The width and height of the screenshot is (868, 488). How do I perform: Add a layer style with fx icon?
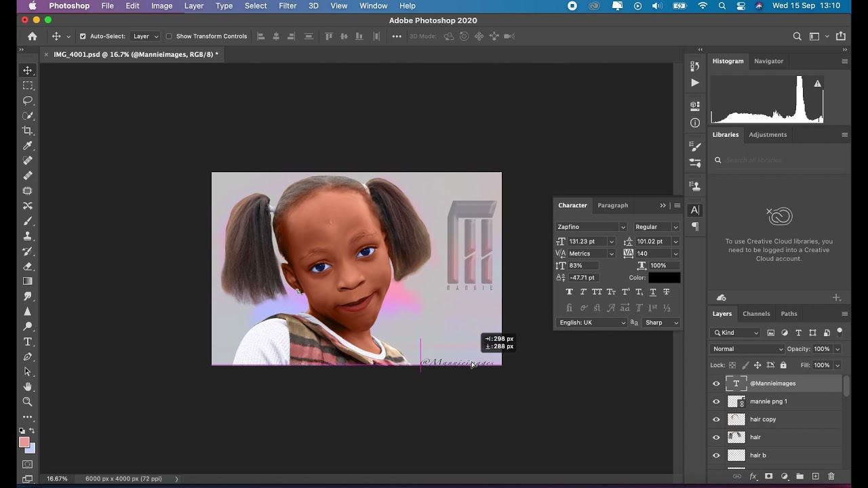pyautogui.click(x=753, y=476)
